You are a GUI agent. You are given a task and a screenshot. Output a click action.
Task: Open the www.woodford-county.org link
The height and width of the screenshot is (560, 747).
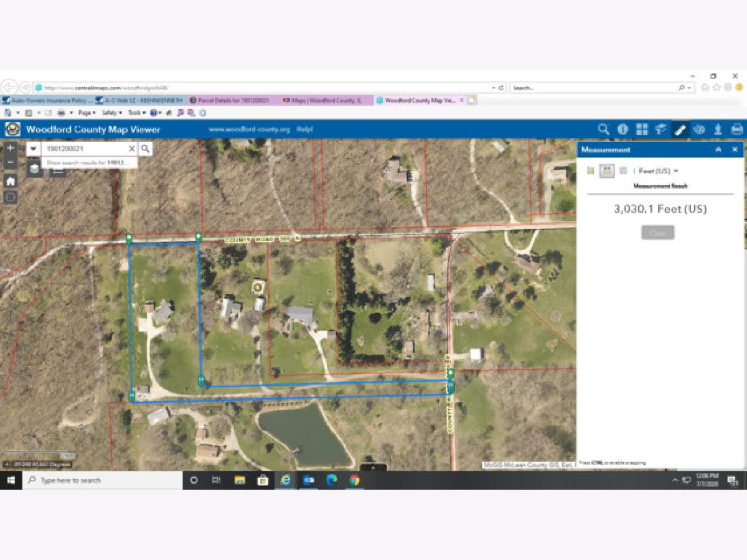(249, 129)
